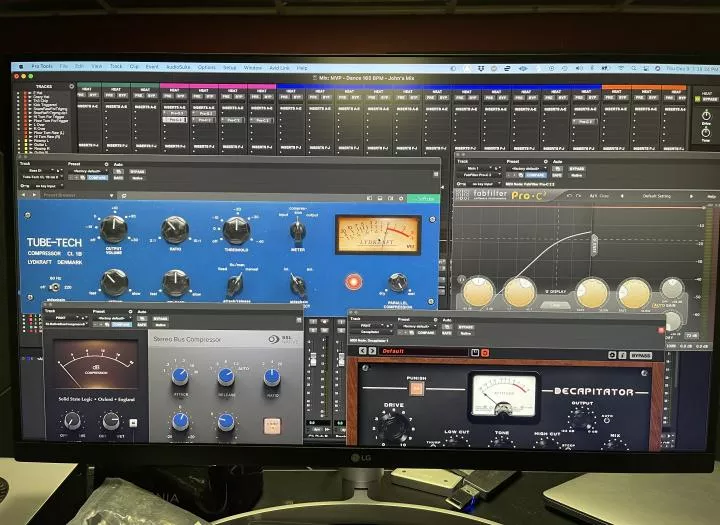720x525 pixels.
Task: Open the Pro Tools application menu
Action: pyautogui.click(x=42, y=66)
